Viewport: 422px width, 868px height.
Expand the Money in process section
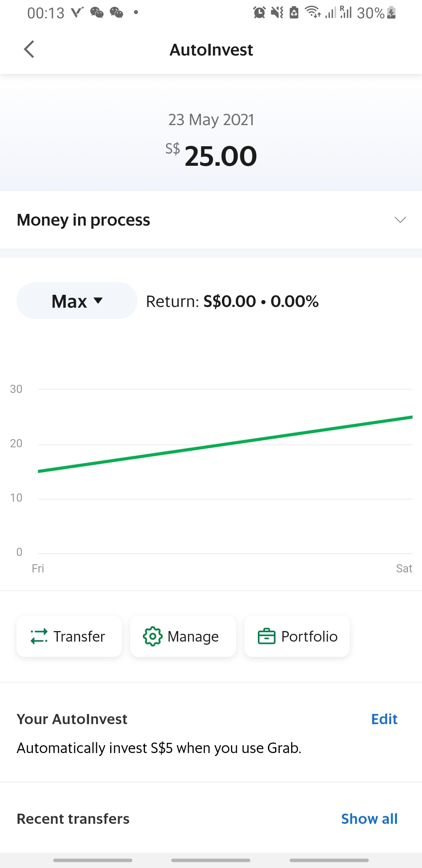(x=84, y=220)
